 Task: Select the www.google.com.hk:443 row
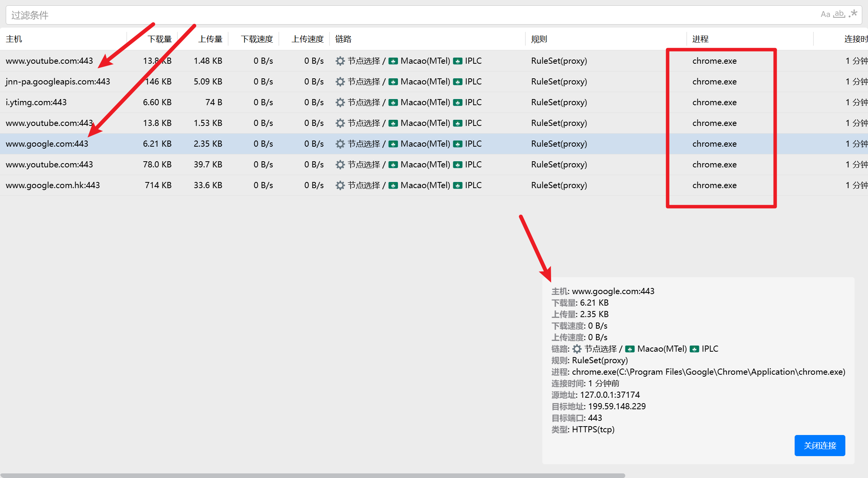point(434,185)
